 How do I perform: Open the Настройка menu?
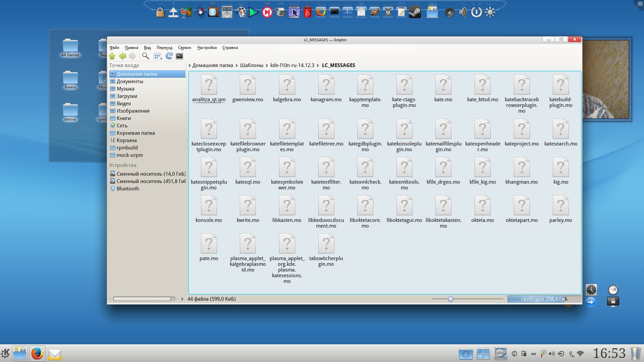pyautogui.click(x=207, y=48)
